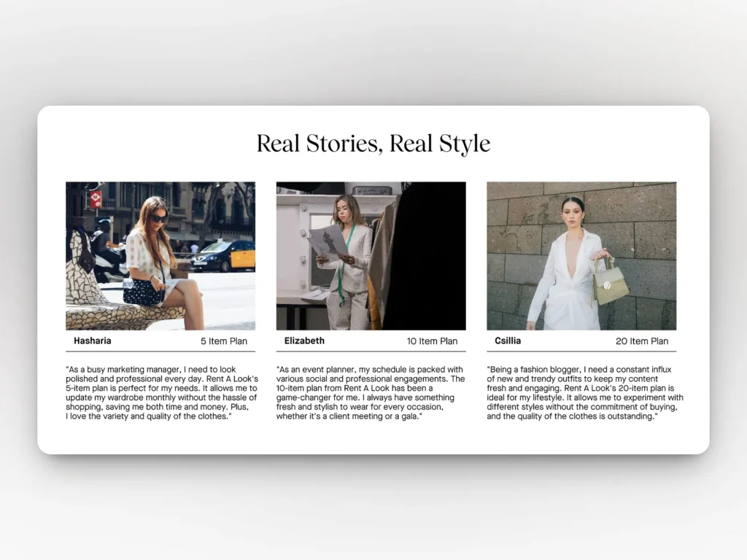The height and width of the screenshot is (560, 747).
Task: Select the Csillia name label
Action: pos(508,341)
